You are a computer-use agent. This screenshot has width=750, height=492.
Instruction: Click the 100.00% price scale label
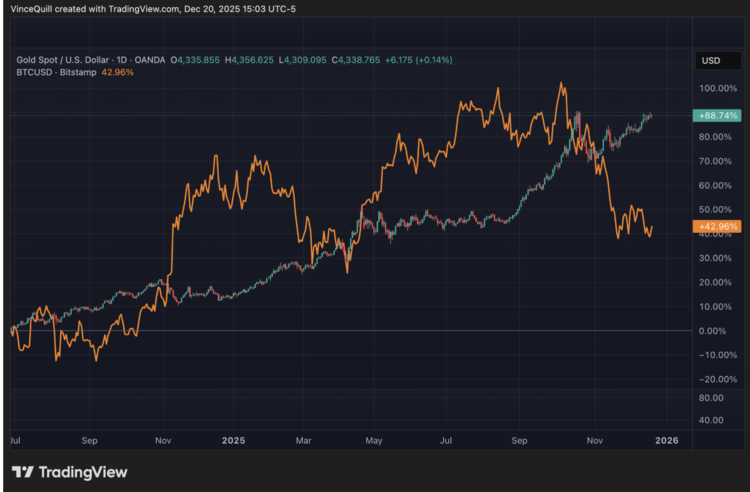click(x=718, y=88)
